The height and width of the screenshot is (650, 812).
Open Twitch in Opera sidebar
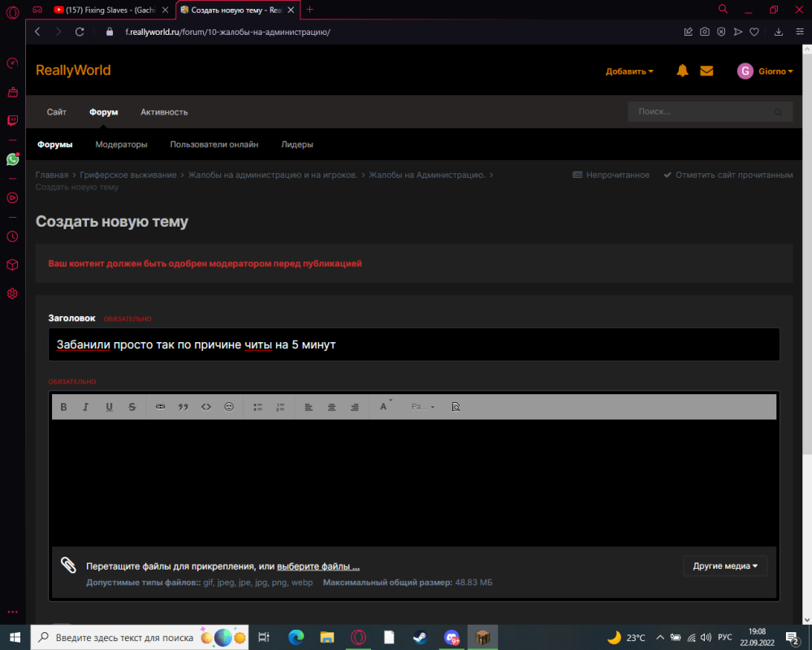(12, 120)
